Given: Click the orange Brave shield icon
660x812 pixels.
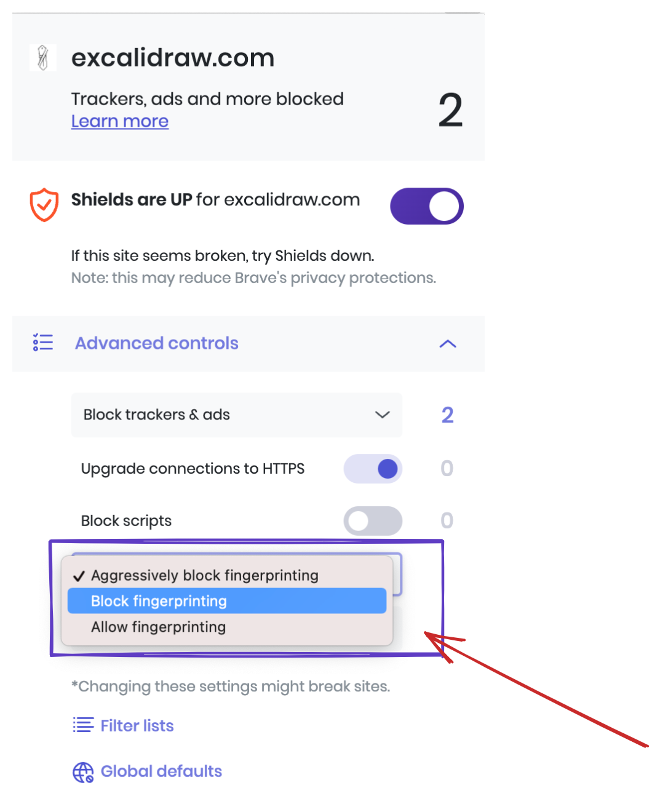Looking at the screenshot, I should click(43, 205).
